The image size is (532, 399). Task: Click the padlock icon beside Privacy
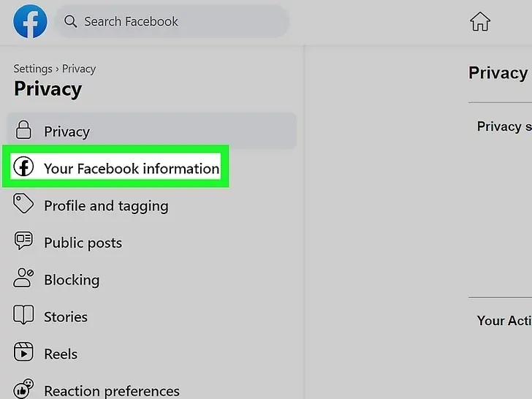click(23, 129)
